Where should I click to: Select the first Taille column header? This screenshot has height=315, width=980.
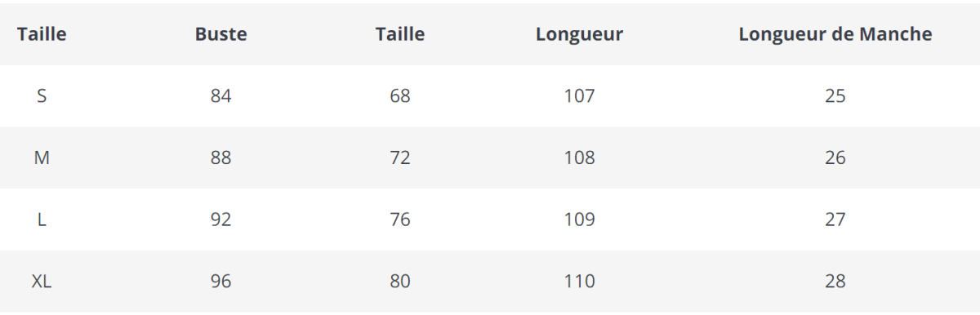[x=42, y=34]
